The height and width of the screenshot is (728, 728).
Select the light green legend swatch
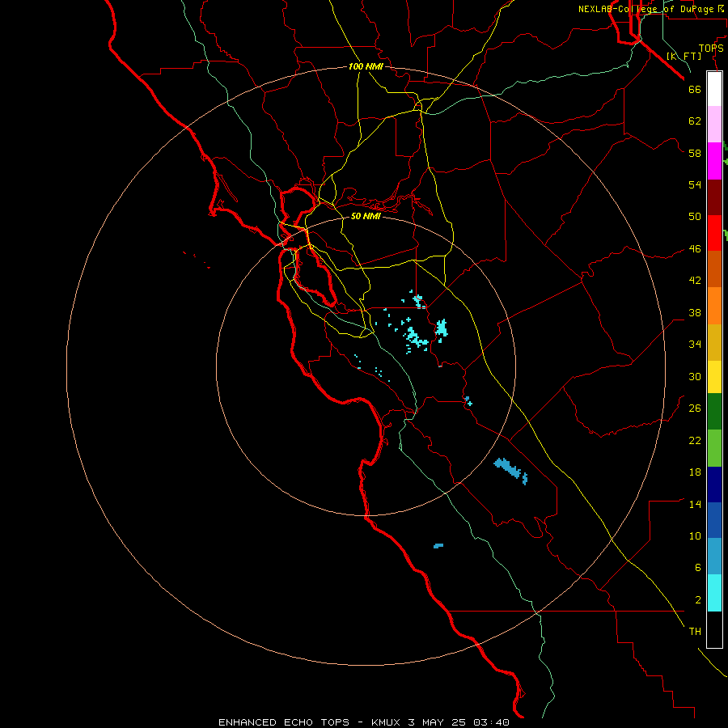[714, 448]
